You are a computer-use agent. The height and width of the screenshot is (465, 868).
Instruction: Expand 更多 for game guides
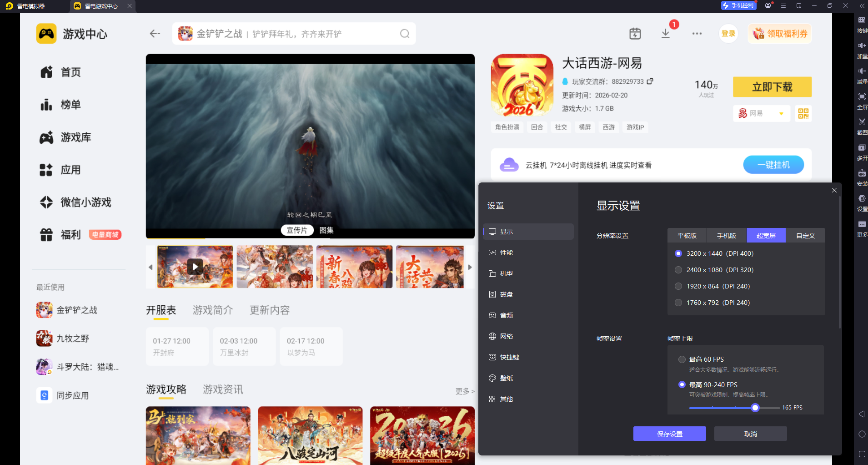pos(465,391)
